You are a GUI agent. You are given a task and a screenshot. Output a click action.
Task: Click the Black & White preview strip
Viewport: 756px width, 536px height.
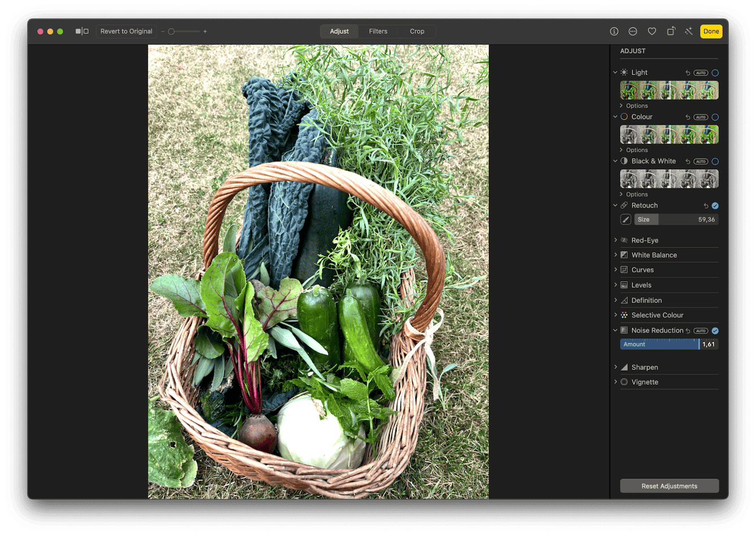click(x=669, y=179)
